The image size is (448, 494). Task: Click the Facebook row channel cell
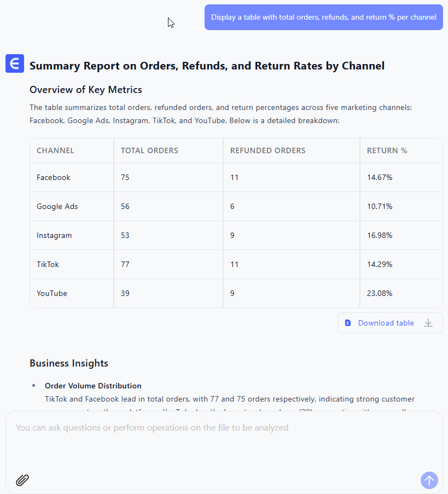point(54,177)
